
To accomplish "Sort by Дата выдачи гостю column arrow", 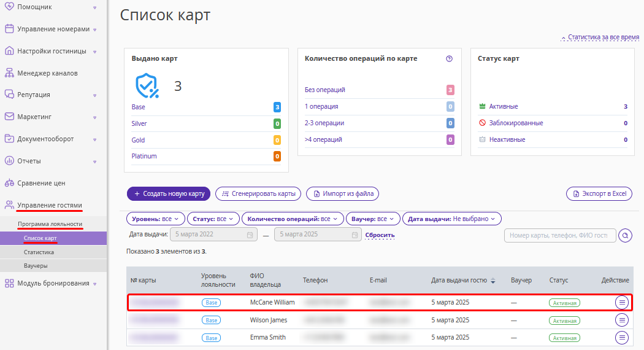I will click(x=493, y=281).
